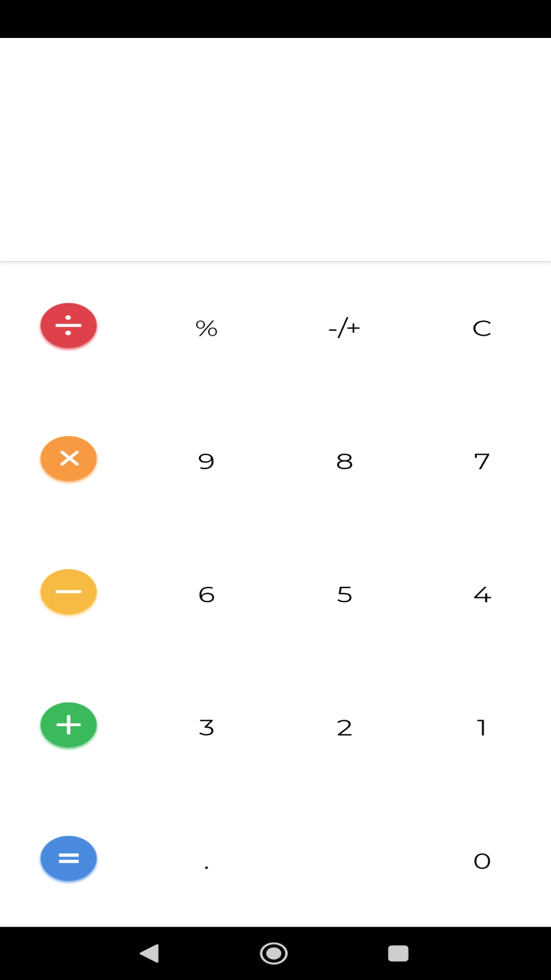The image size is (551, 980).
Task: Clear the display with C
Action: tap(482, 328)
